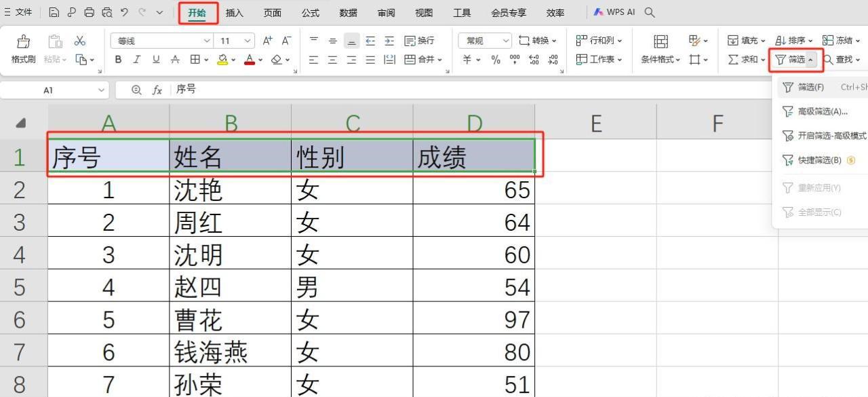The image size is (868, 397).
Task: Open the Insert (插入) tab
Action: click(x=235, y=12)
